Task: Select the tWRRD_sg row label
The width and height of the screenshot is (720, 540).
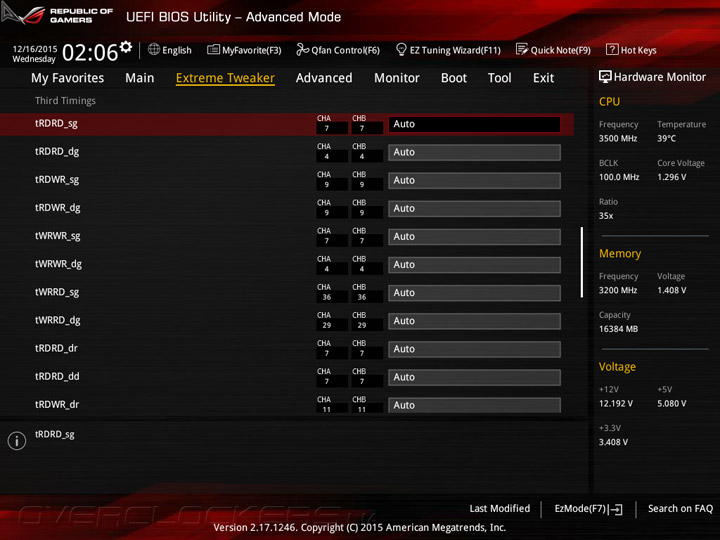Action: (x=57, y=292)
